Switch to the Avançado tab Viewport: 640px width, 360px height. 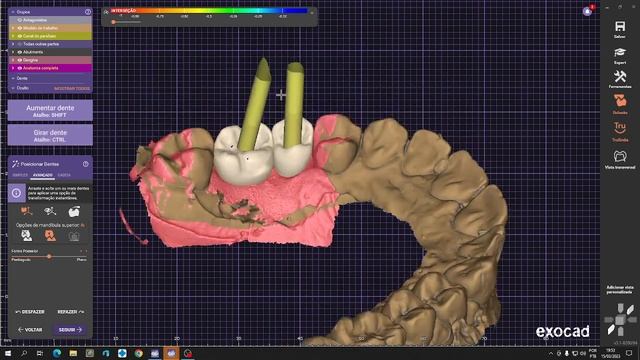(x=43, y=175)
